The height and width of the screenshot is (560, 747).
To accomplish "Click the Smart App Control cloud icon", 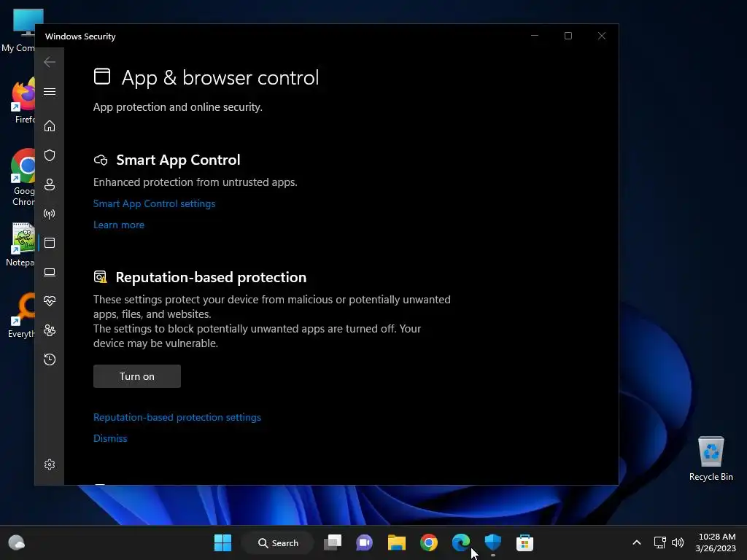I will tap(101, 160).
